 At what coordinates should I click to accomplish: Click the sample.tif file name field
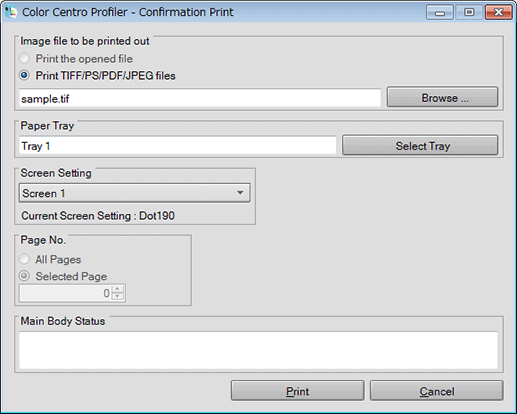click(x=200, y=98)
